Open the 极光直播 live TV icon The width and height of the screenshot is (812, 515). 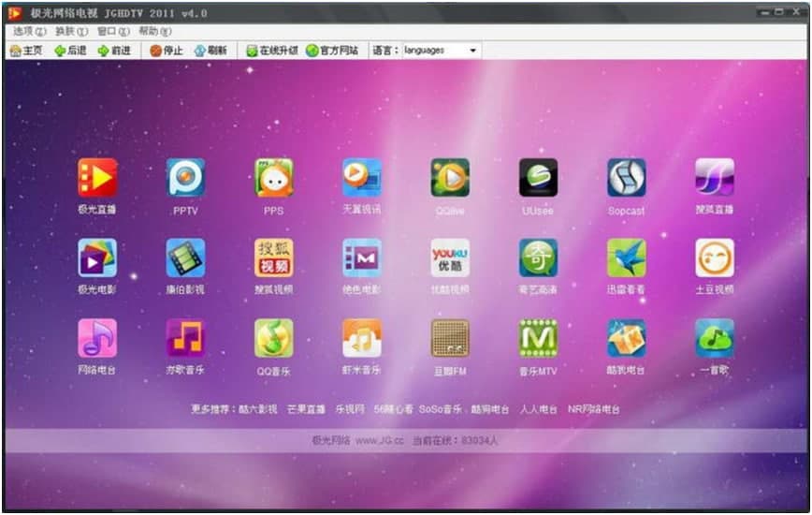(97, 178)
